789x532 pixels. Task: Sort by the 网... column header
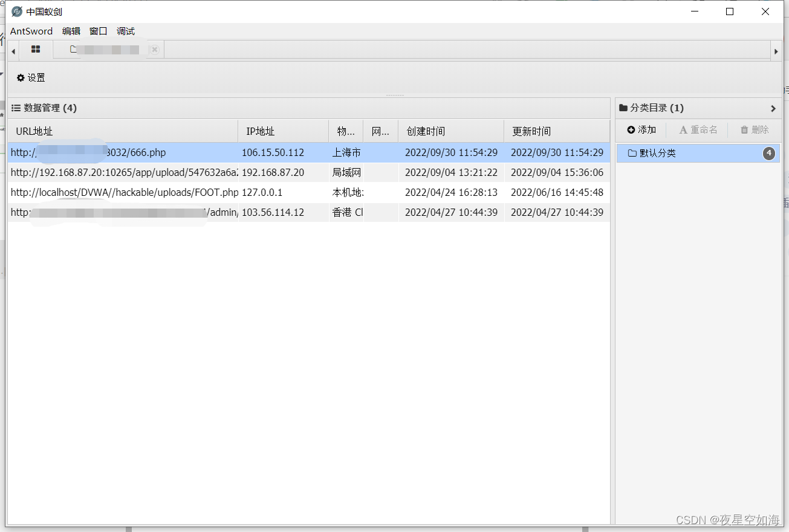click(381, 131)
